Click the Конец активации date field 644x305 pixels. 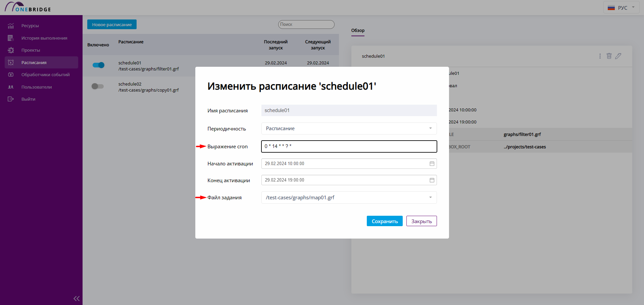pyautogui.click(x=349, y=180)
